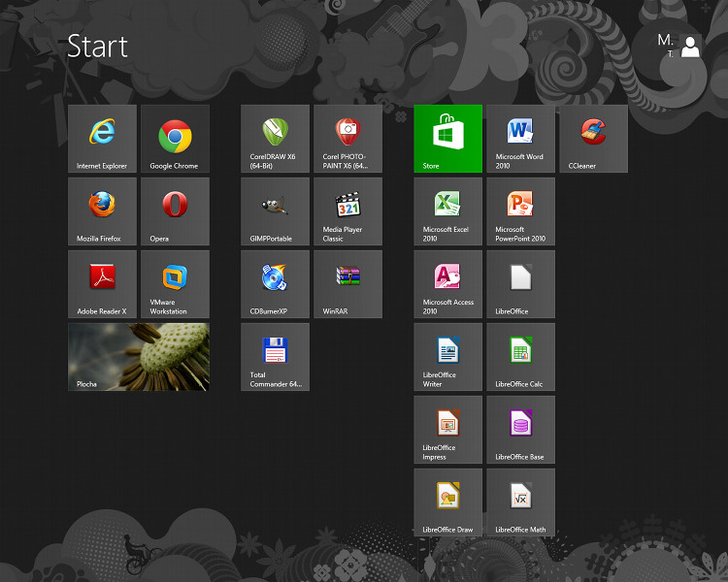The height and width of the screenshot is (582, 728).
Task: Open the CCleaner tile
Action: [x=594, y=139]
